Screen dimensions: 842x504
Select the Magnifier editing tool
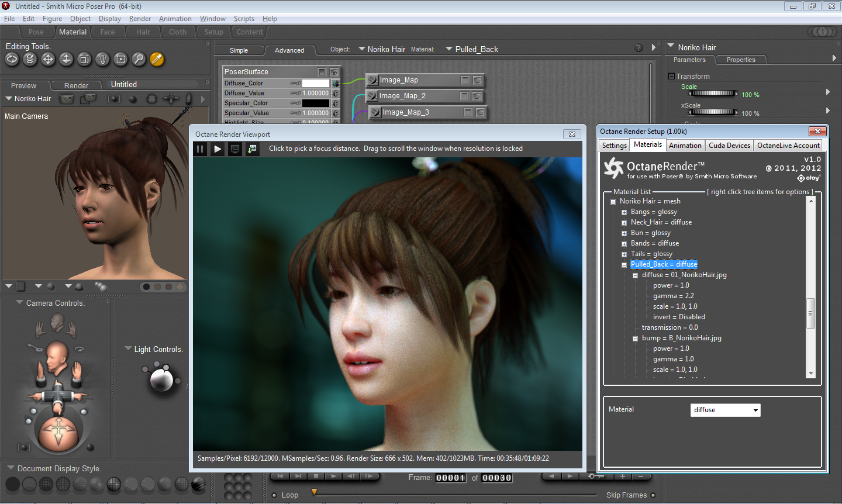click(x=139, y=59)
